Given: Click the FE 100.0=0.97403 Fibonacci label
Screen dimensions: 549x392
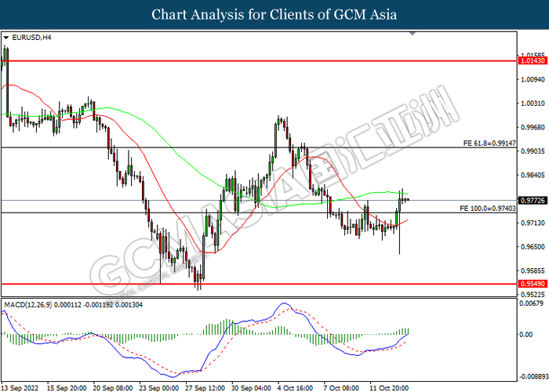Looking at the screenshot, I should tap(488, 209).
